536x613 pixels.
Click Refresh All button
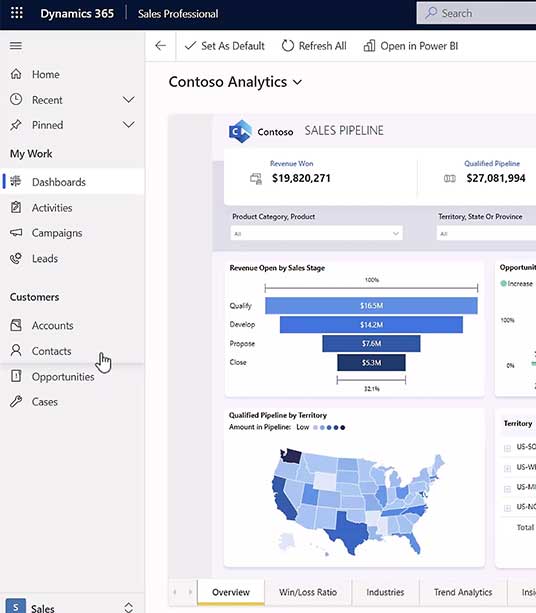(314, 46)
